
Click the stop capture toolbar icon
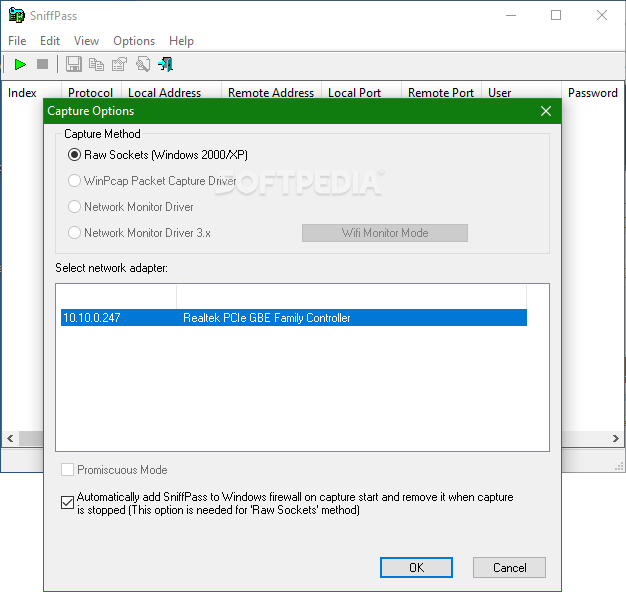tap(42, 64)
